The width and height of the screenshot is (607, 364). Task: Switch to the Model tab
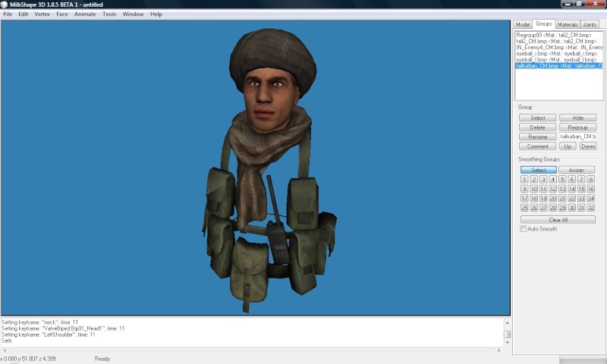tap(523, 24)
